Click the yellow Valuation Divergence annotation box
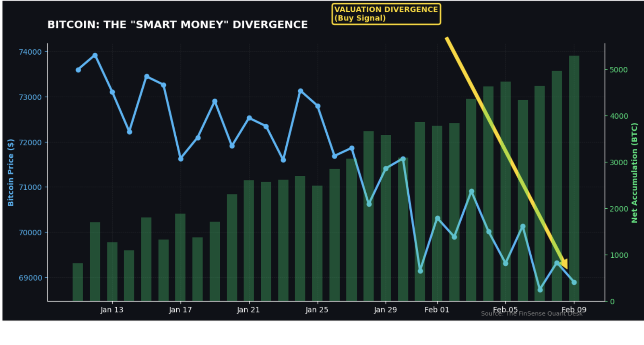 [386, 14]
